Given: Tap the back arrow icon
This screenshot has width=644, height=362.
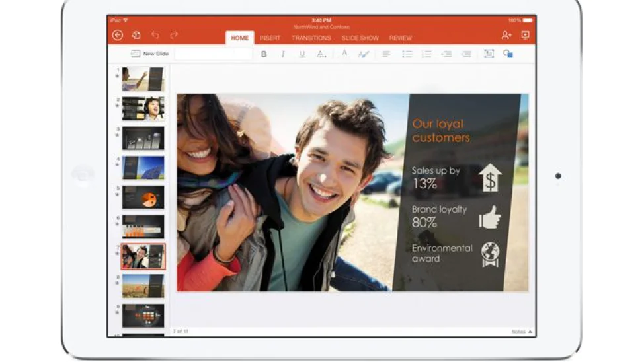Looking at the screenshot, I should (118, 35).
